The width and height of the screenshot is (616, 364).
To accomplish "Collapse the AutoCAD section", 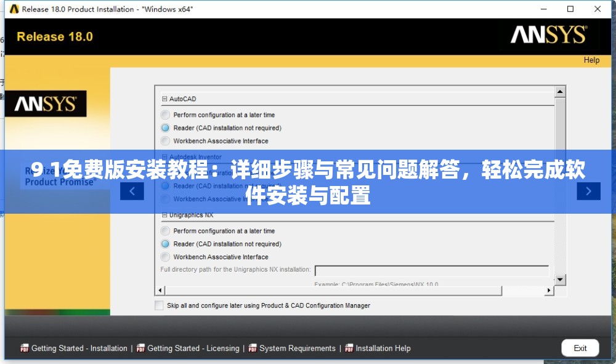I will (x=164, y=99).
